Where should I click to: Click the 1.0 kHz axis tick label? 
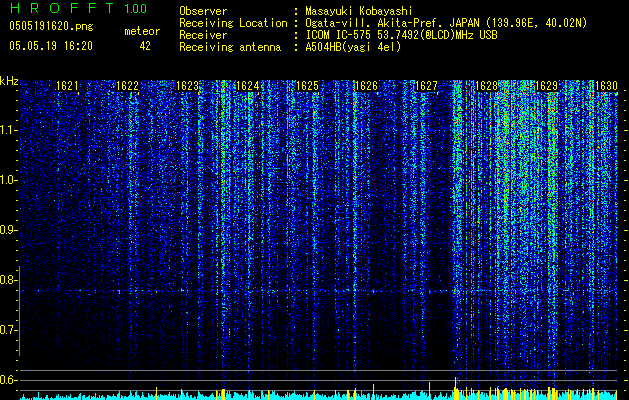[9, 180]
